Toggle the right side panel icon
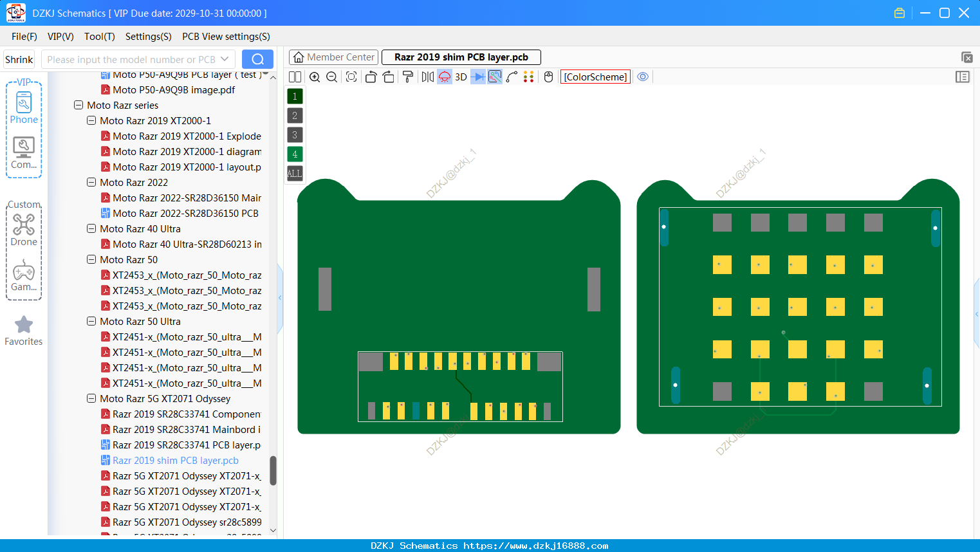Viewport: 980px width, 552px height. pos(963,77)
